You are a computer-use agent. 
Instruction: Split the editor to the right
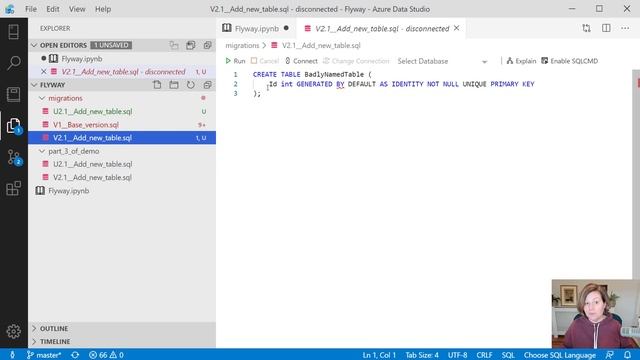tap(606, 28)
